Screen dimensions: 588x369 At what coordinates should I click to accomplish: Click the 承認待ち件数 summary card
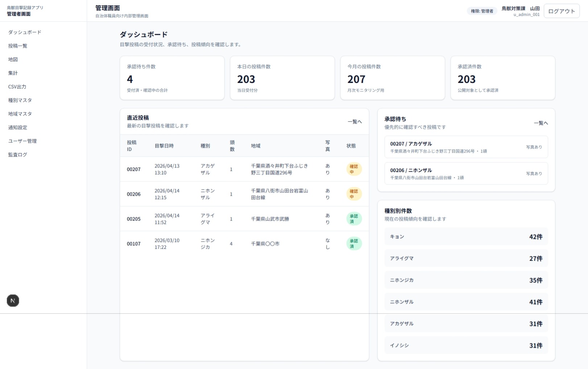tap(172, 78)
